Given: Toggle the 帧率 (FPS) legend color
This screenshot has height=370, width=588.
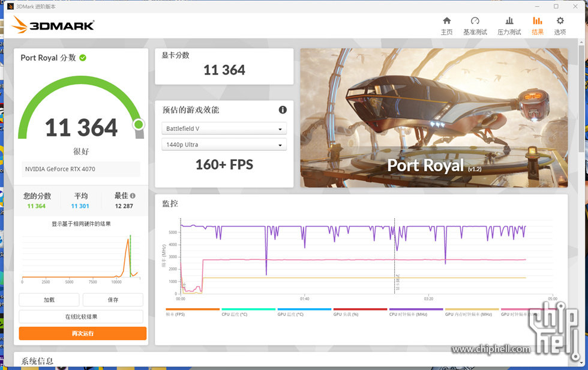Looking at the screenshot, I should click(193, 309).
